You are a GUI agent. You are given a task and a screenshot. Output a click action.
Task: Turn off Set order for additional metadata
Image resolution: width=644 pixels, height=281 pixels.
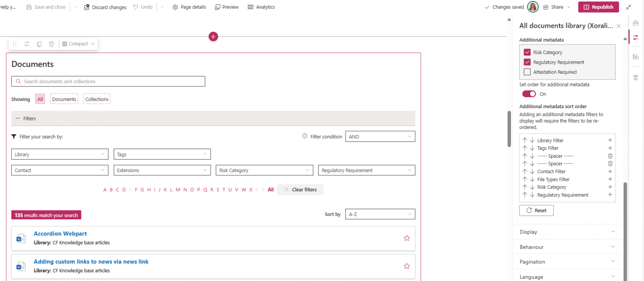tap(529, 94)
